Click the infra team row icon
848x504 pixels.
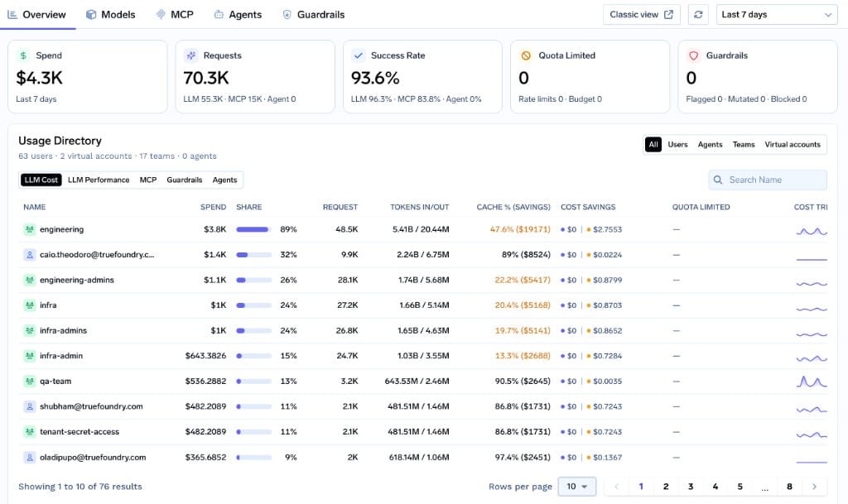(30, 305)
